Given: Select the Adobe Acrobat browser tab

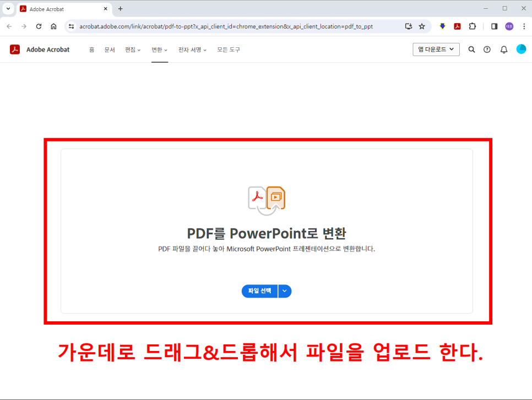Looking at the screenshot, I should (x=64, y=9).
